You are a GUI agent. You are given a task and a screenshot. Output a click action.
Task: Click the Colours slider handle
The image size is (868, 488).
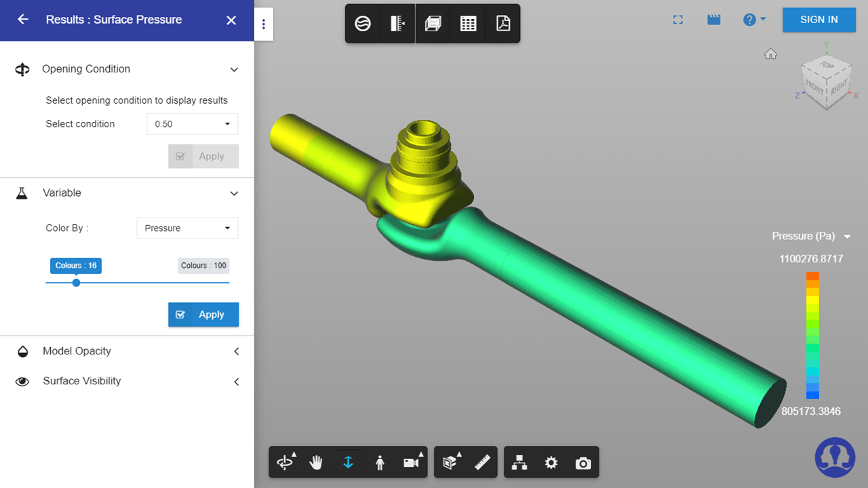76,283
